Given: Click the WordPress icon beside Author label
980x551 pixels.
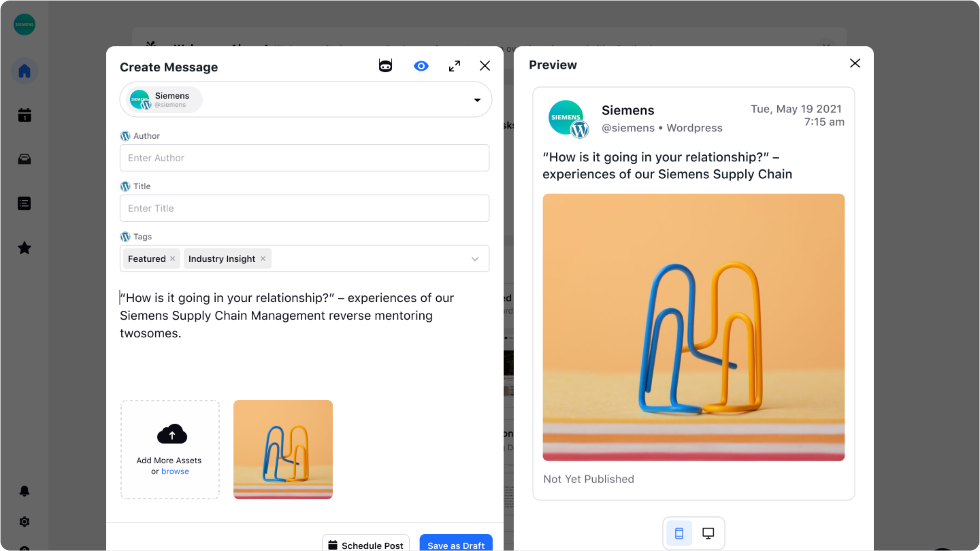Looking at the screenshot, I should [x=125, y=136].
